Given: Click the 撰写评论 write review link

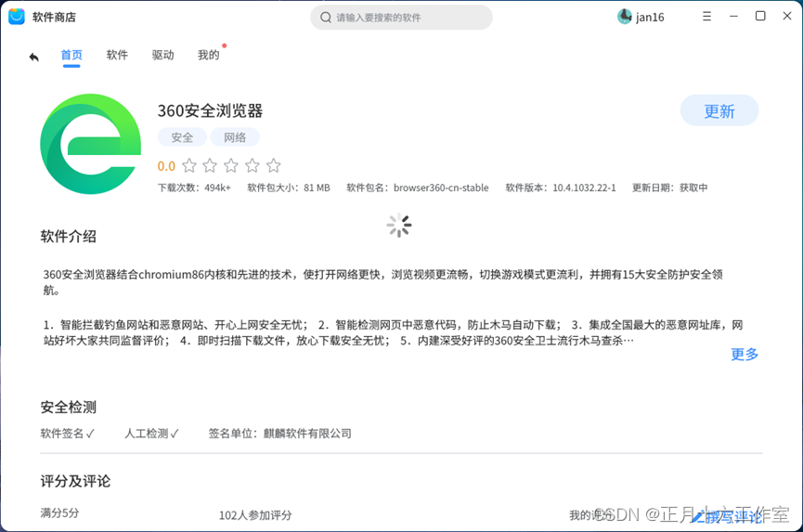Looking at the screenshot, I should pos(727,516).
